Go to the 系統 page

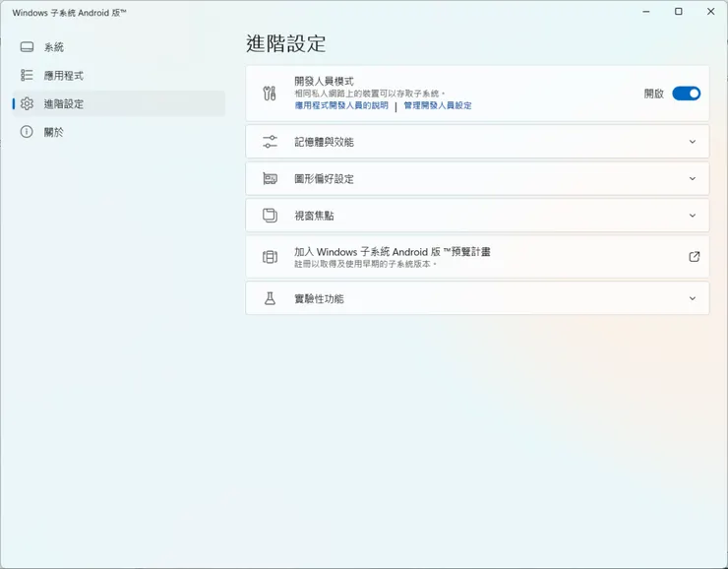[x=119, y=47]
